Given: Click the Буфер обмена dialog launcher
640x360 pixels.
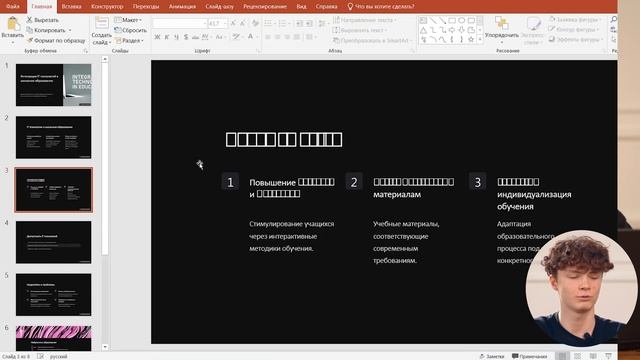Looking at the screenshot, I should [x=86, y=51].
